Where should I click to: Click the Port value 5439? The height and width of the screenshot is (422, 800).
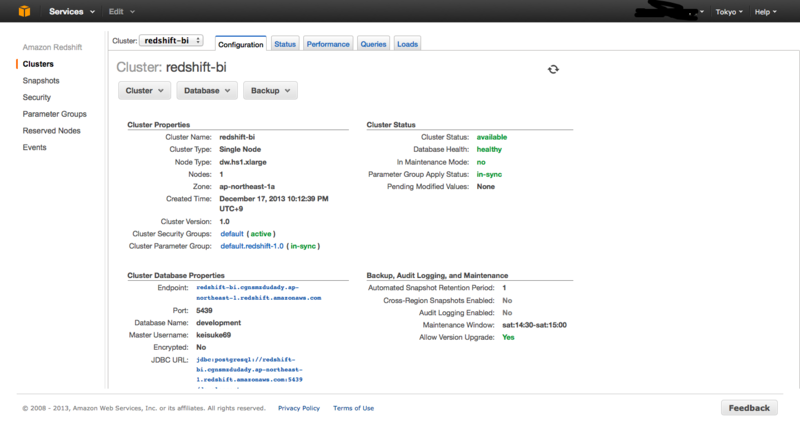coord(204,310)
